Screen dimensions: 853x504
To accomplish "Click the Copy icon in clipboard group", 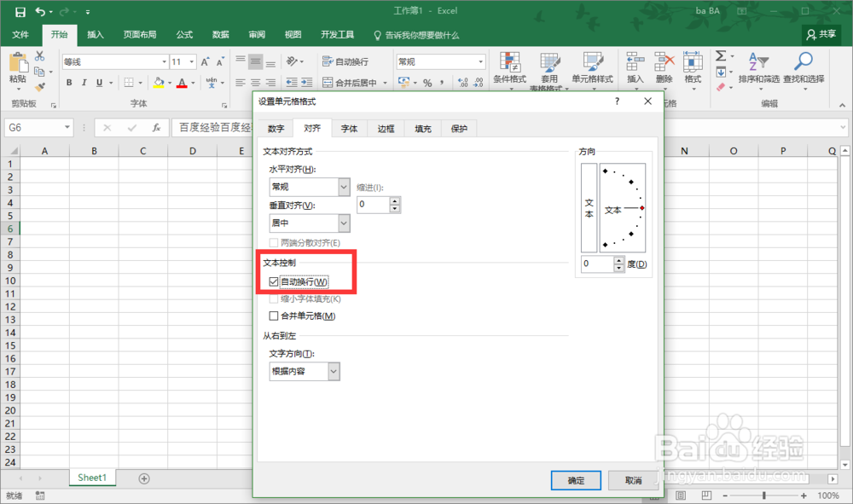I will 39,72.
